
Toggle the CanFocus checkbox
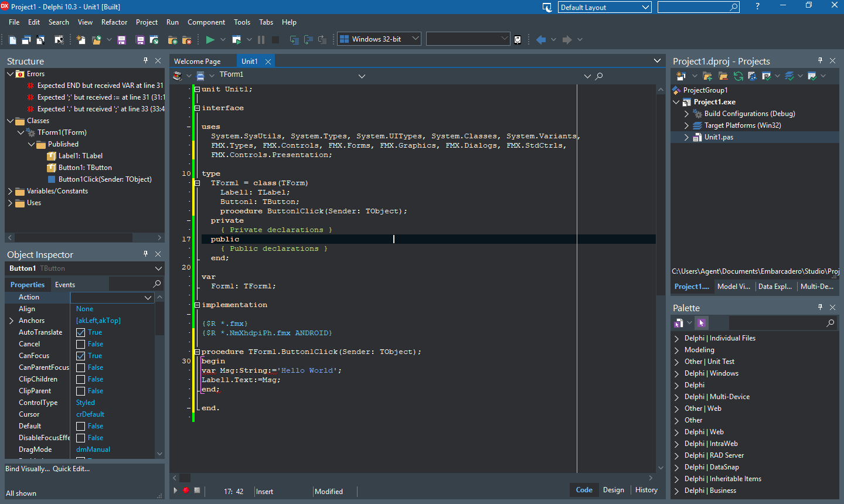point(81,356)
